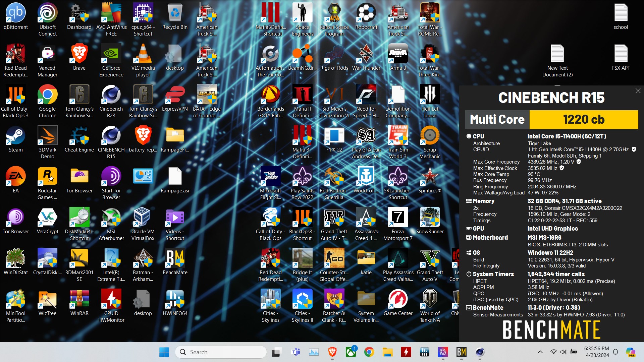The height and width of the screenshot is (362, 644).
Task: Launch Start Tor Browser shortcut
Action: (x=111, y=184)
